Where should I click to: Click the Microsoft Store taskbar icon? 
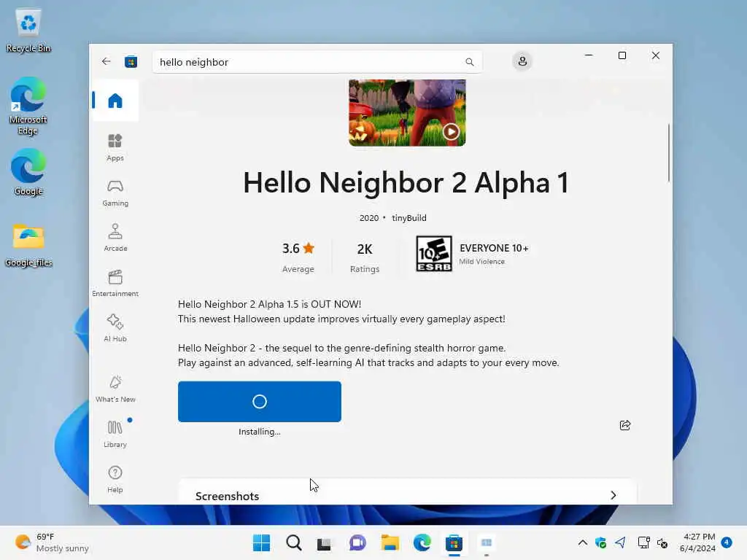454,542
